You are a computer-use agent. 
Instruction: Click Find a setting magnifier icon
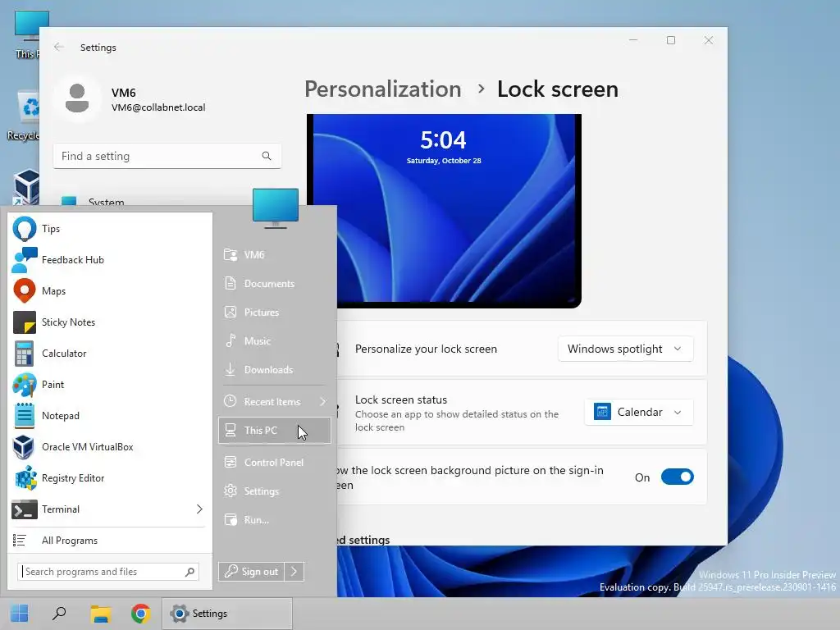pyautogui.click(x=267, y=156)
